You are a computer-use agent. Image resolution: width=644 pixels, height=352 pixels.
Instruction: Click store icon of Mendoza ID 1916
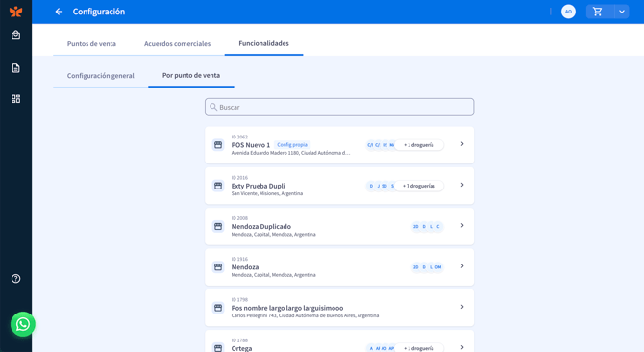(218, 267)
